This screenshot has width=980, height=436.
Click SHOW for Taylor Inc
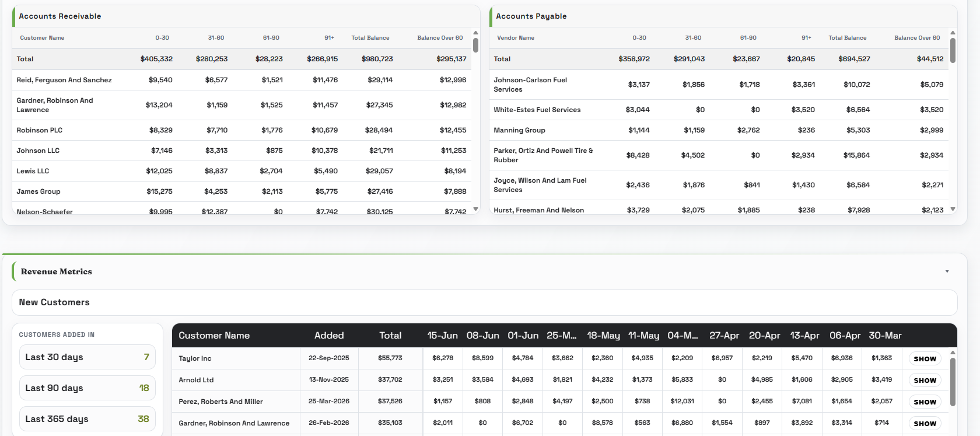tap(925, 359)
